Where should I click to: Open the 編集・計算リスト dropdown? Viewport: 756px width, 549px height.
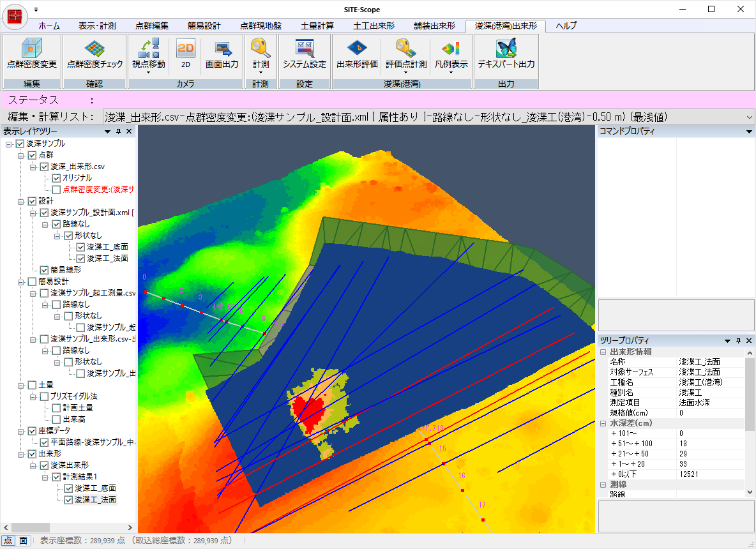coord(749,117)
